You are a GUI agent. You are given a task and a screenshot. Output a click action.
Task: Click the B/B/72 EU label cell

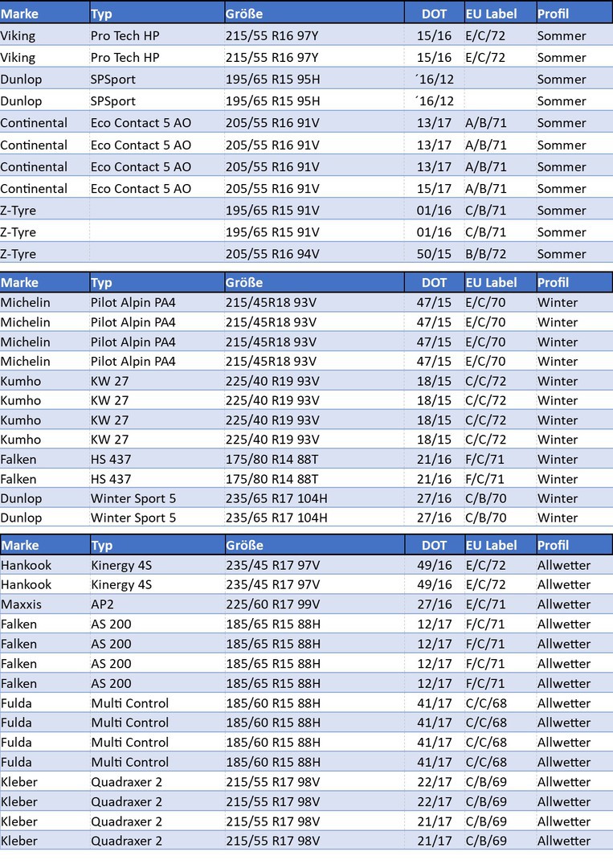485,254
